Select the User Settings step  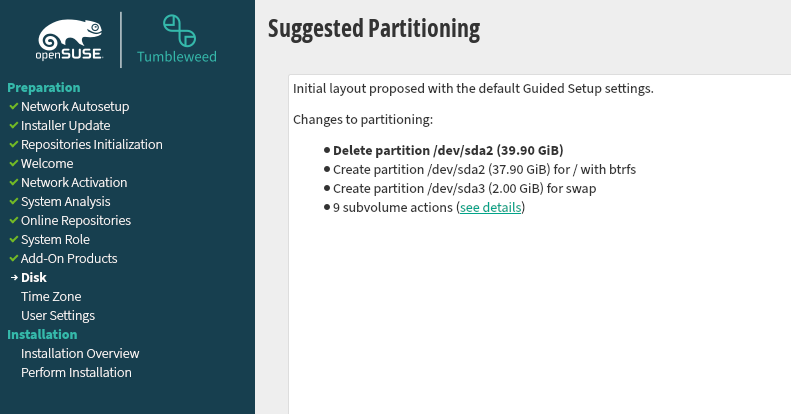[x=58, y=315]
